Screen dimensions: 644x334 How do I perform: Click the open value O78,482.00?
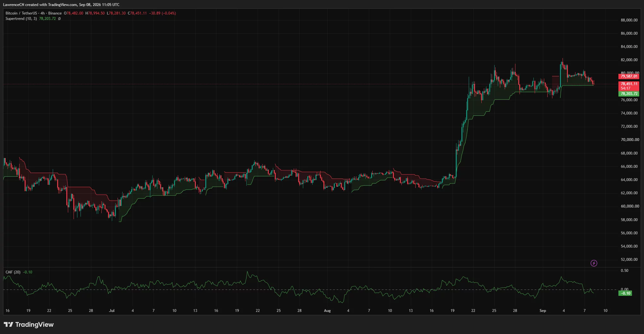point(74,13)
